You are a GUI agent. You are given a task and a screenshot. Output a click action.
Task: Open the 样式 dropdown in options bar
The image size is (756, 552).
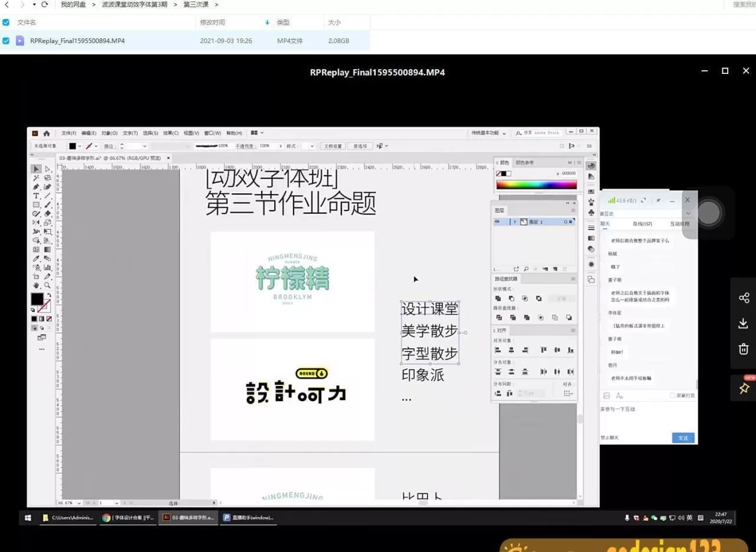313,146
